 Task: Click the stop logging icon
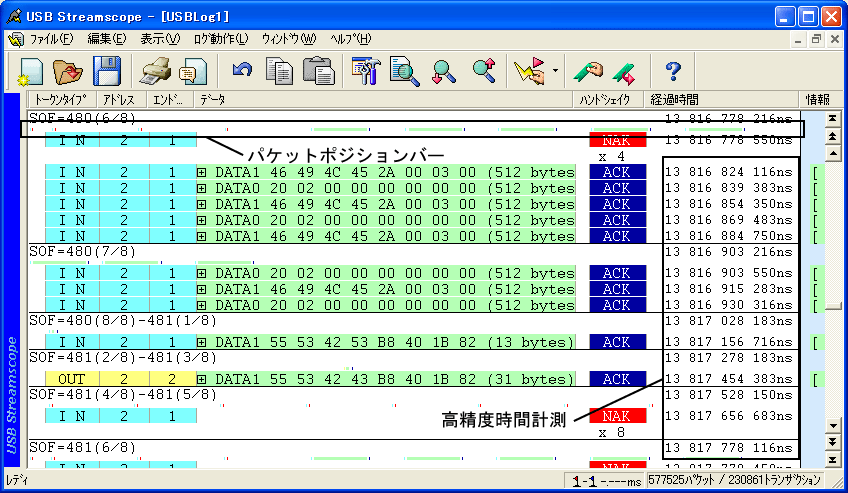[x=625, y=72]
